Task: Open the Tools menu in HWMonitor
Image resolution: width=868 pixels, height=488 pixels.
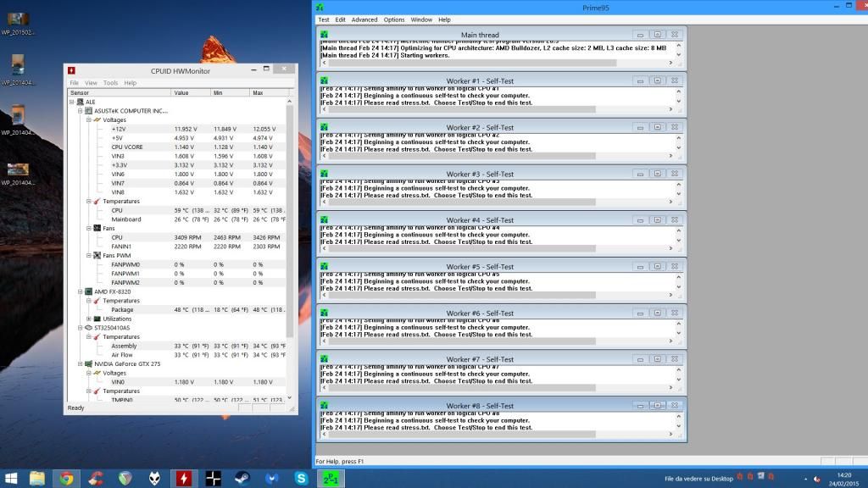Action: pos(110,83)
